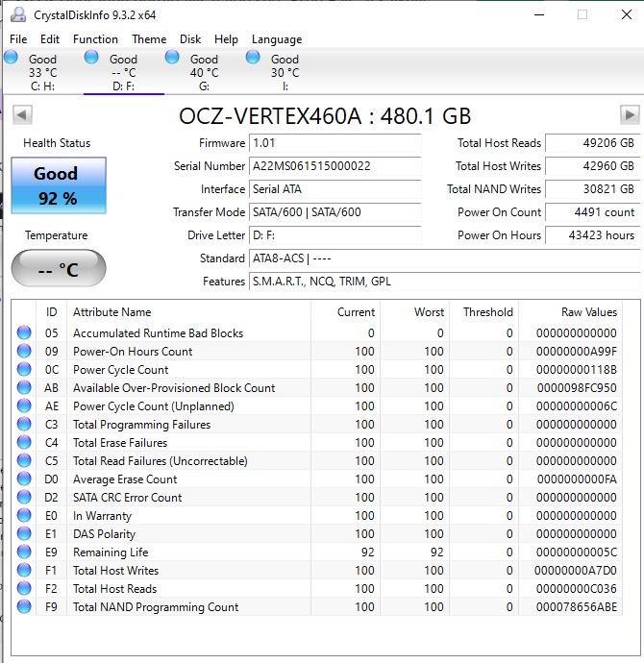This screenshot has width=644, height=663.
Task: Click the status orb for SATA CRC Error Count
Action: click(x=24, y=498)
